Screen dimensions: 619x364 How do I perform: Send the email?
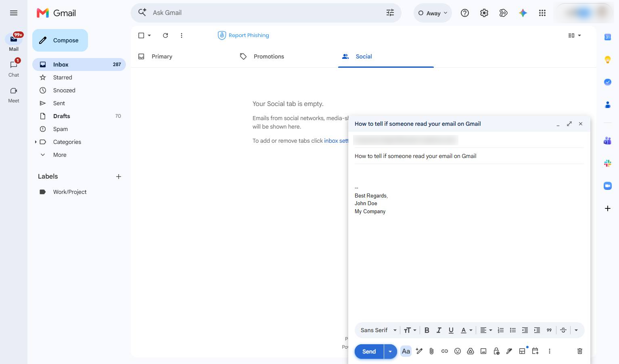(x=369, y=352)
